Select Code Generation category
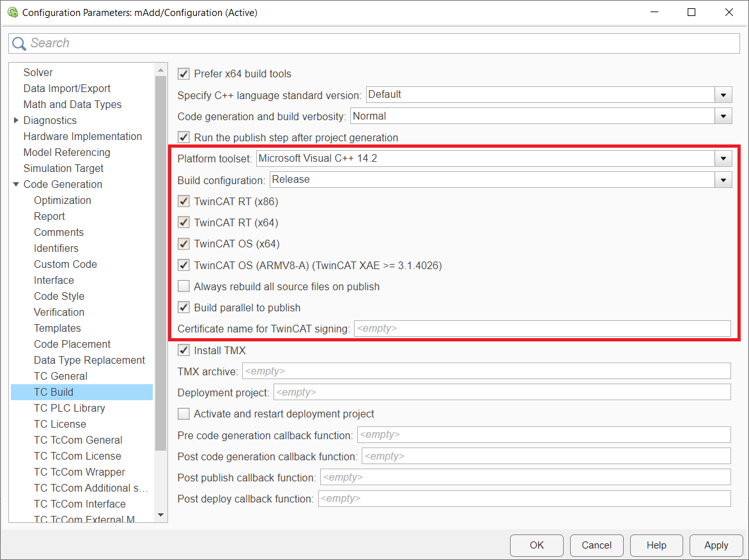This screenshot has height=560, width=749. [x=63, y=185]
